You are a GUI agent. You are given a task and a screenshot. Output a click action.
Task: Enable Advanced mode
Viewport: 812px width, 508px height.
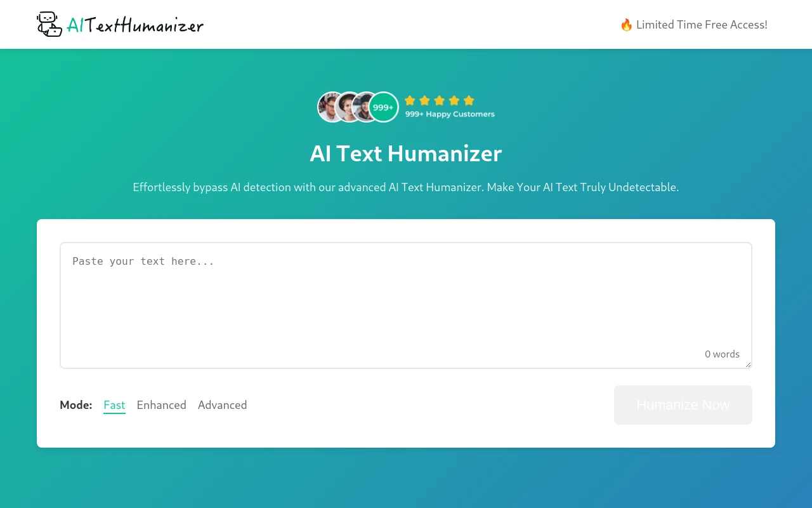(222, 404)
